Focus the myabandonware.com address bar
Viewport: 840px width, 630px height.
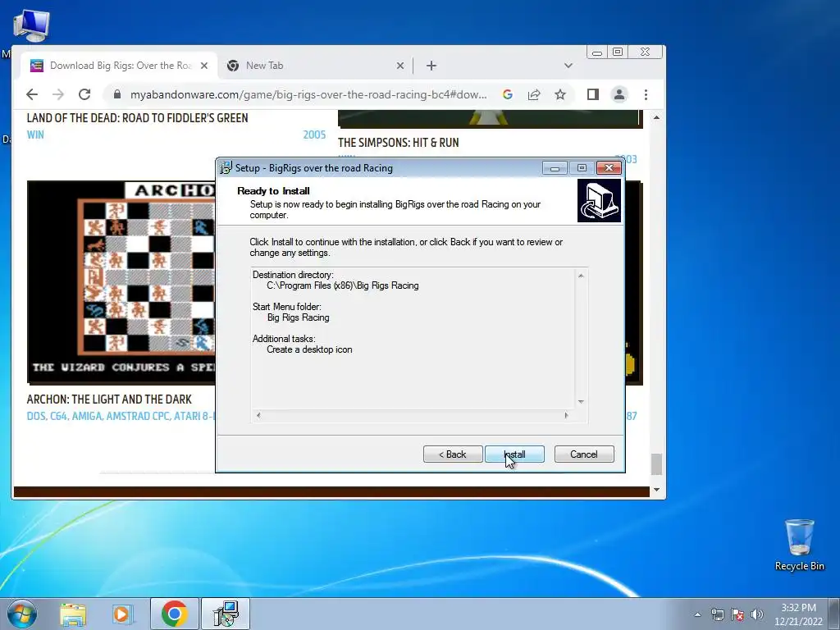click(308, 95)
